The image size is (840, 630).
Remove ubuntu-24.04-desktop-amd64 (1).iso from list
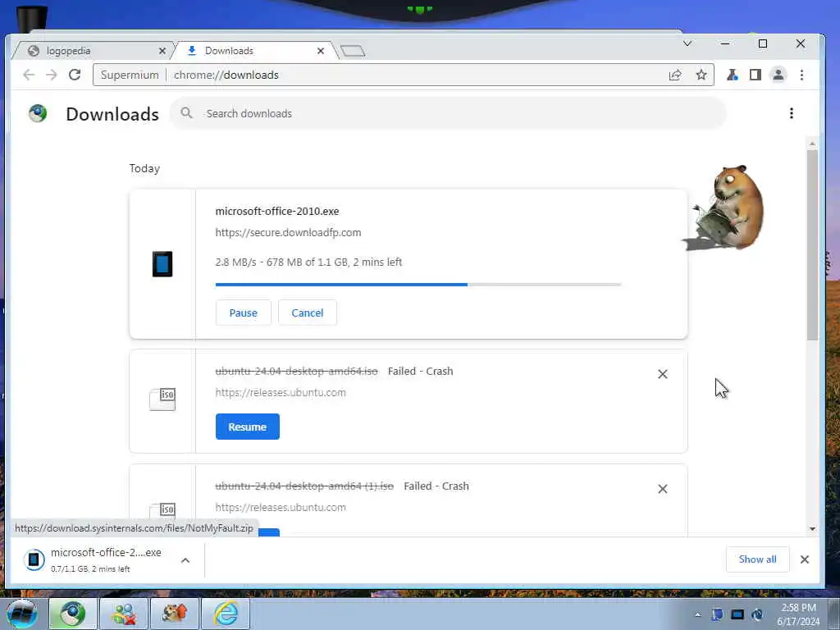(x=663, y=489)
